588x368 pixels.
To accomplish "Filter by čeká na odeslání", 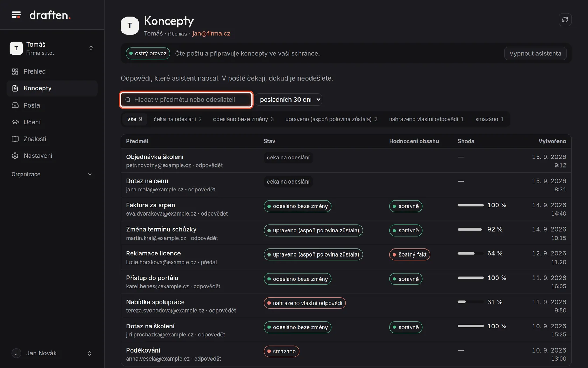I will coord(177,119).
